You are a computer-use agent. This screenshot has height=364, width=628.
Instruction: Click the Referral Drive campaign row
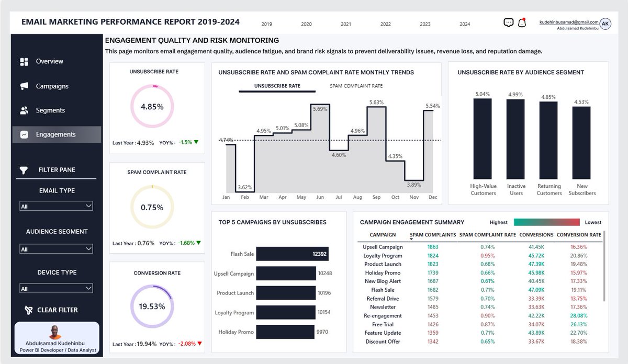pos(480,299)
